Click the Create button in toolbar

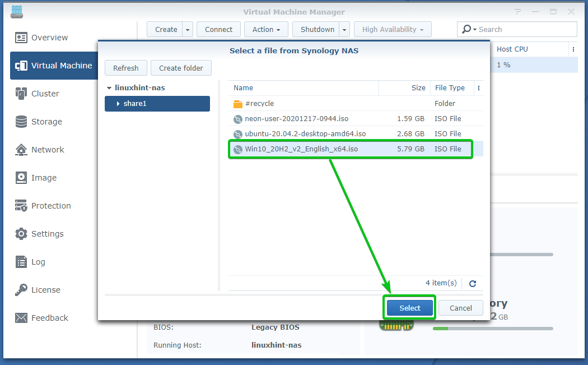click(166, 29)
